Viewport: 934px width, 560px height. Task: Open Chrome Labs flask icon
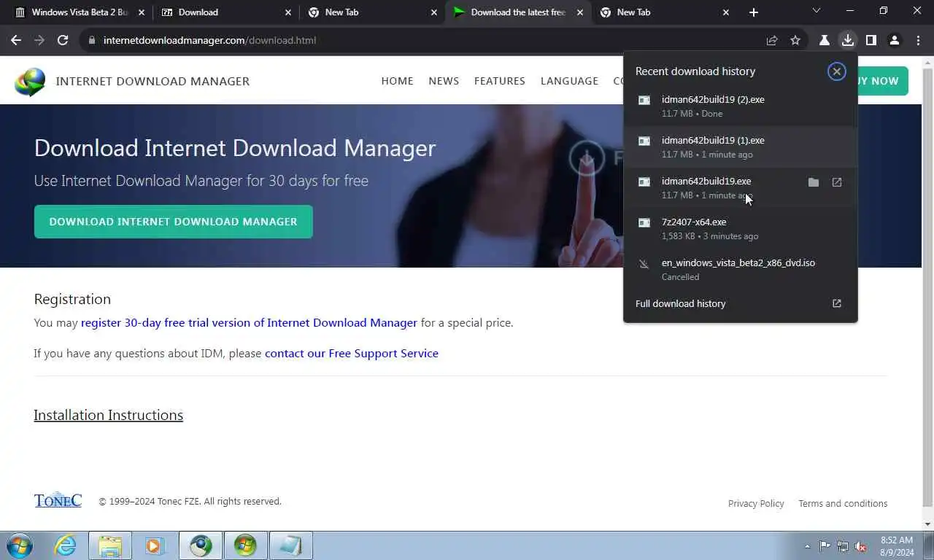tap(824, 40)
